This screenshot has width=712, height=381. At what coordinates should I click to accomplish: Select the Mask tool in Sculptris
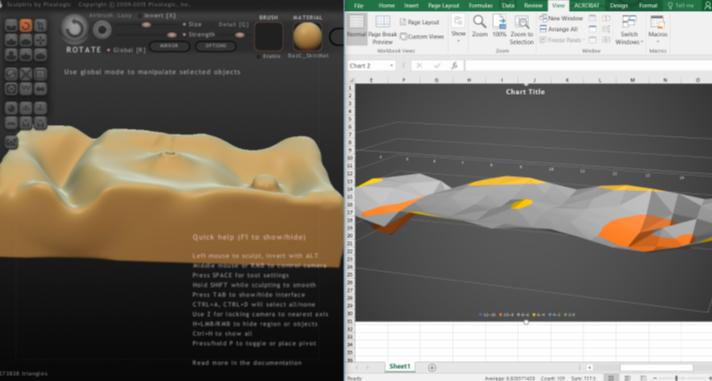(x=11, y=88)
